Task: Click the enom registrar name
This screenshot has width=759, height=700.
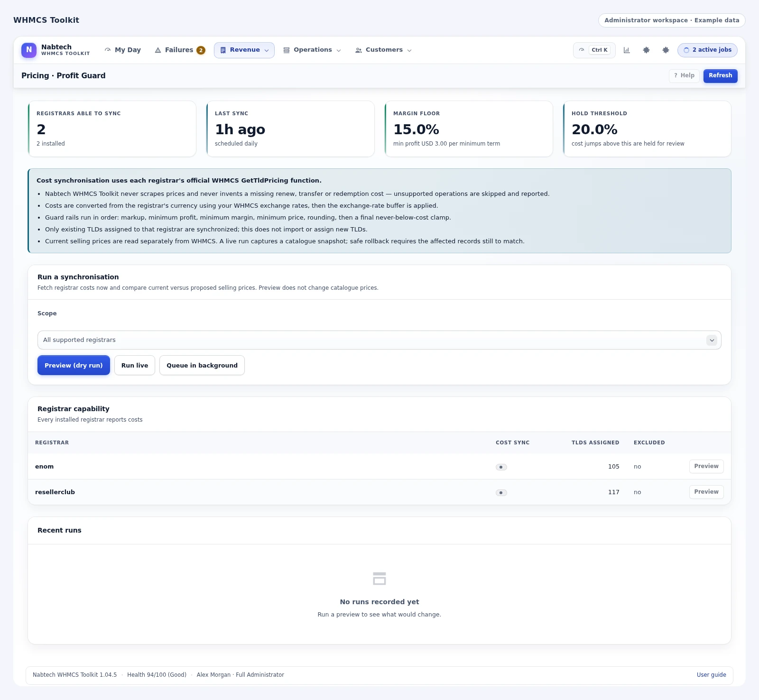Action: [45, 467]
